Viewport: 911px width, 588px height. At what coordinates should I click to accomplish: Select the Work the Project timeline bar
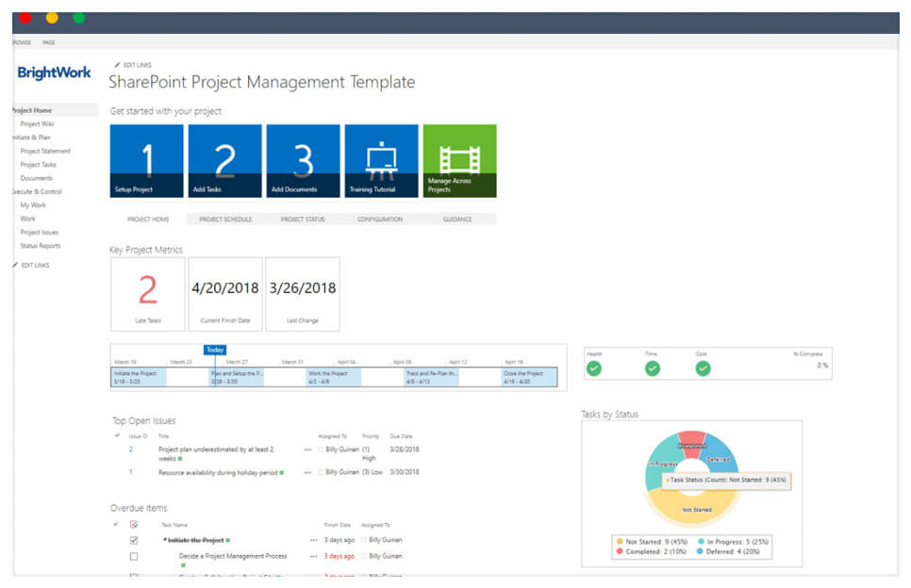tap(334, 377)
